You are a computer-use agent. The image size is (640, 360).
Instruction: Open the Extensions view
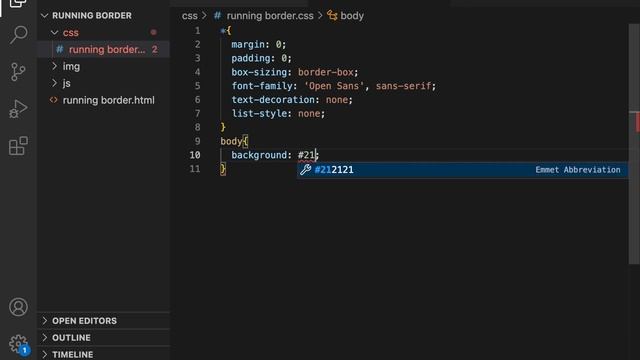click(18, 146)
